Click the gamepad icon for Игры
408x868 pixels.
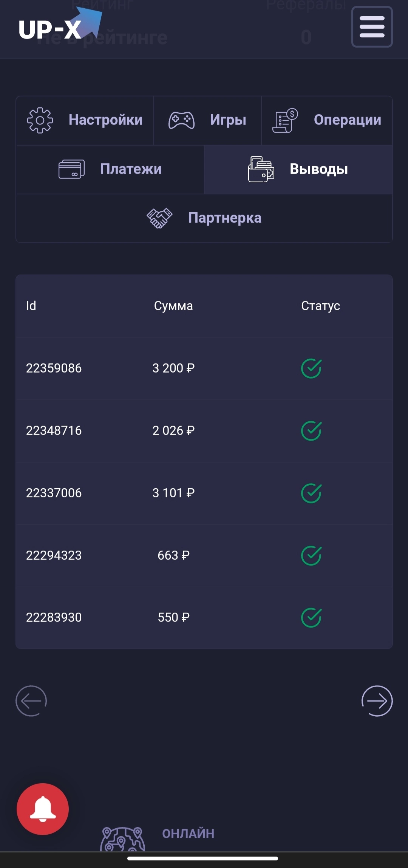tap(181, 120)
